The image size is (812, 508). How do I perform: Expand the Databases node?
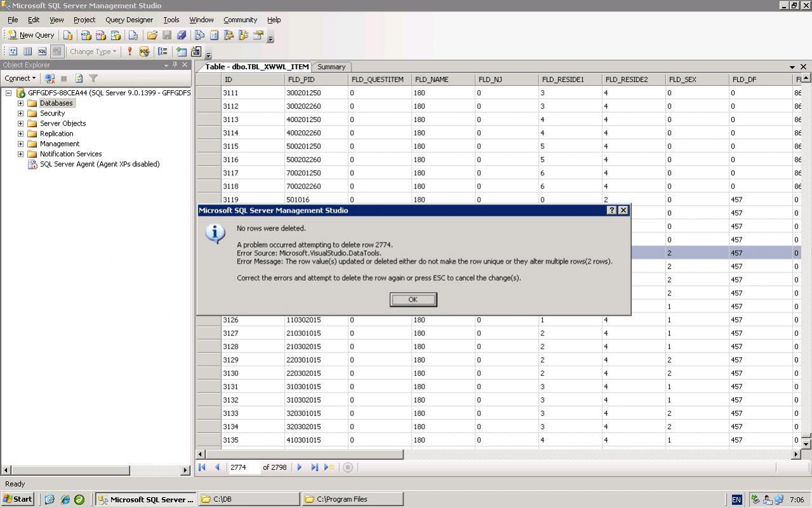20,103
